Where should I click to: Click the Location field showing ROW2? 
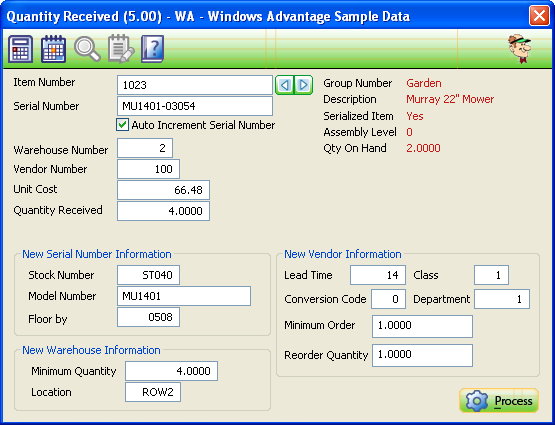tap(153, 392)
